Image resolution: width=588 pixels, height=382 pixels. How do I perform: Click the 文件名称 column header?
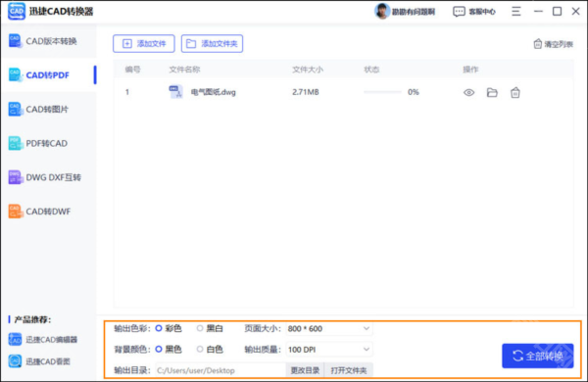[184, 70]
